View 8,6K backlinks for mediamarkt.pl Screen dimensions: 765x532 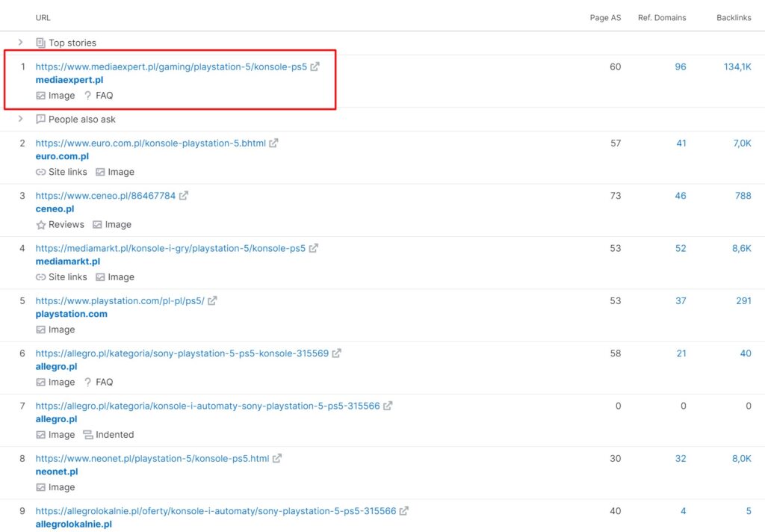tap(742, 248)
